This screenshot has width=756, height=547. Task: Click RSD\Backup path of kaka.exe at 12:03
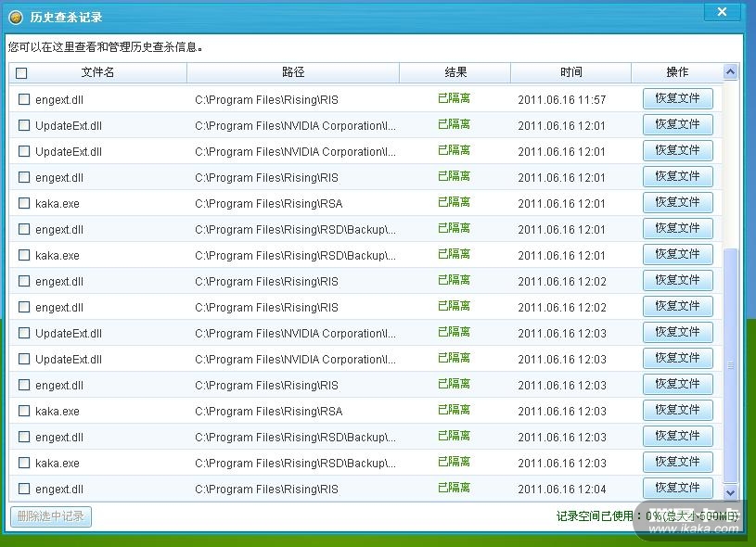[296, 464]
